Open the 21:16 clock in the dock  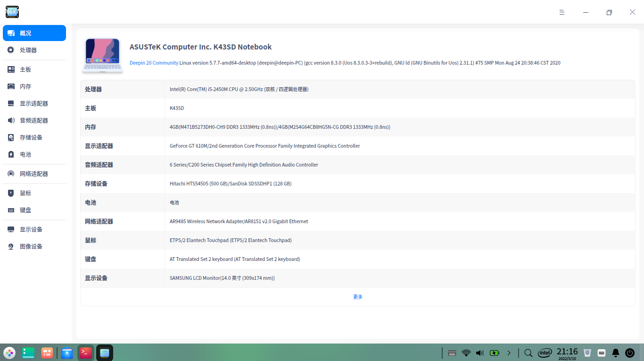coord(567,353)
